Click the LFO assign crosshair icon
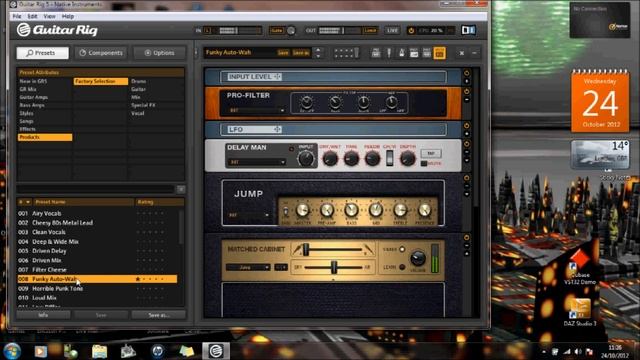Screen dimensions: 640x360 click(277, 129)
